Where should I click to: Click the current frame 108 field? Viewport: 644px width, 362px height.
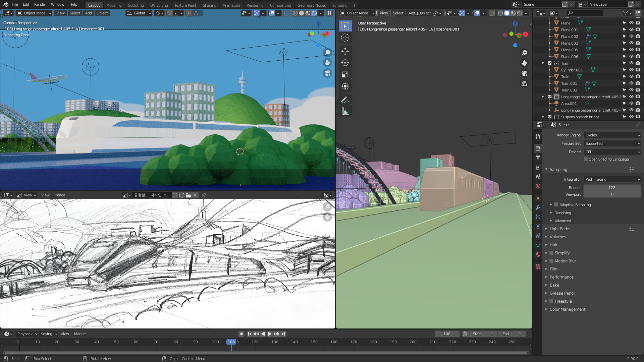click(x=447, y=334)
